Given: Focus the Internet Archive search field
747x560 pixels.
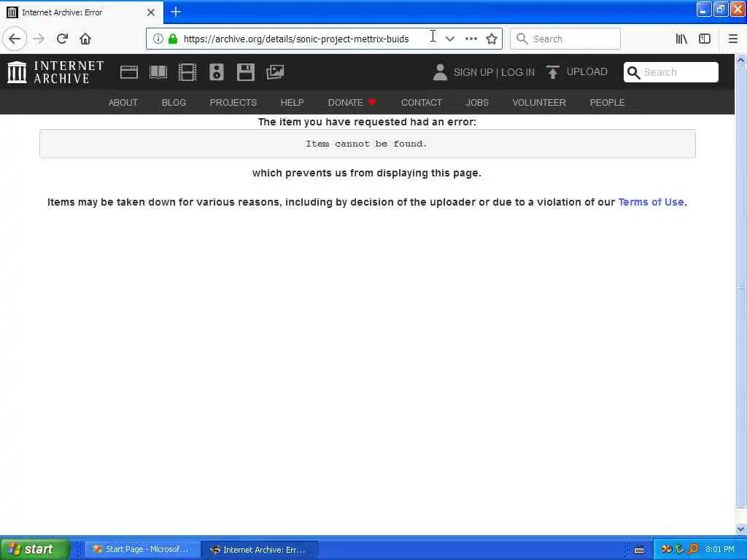Looking at the screenshot, I should pos(671,72).
